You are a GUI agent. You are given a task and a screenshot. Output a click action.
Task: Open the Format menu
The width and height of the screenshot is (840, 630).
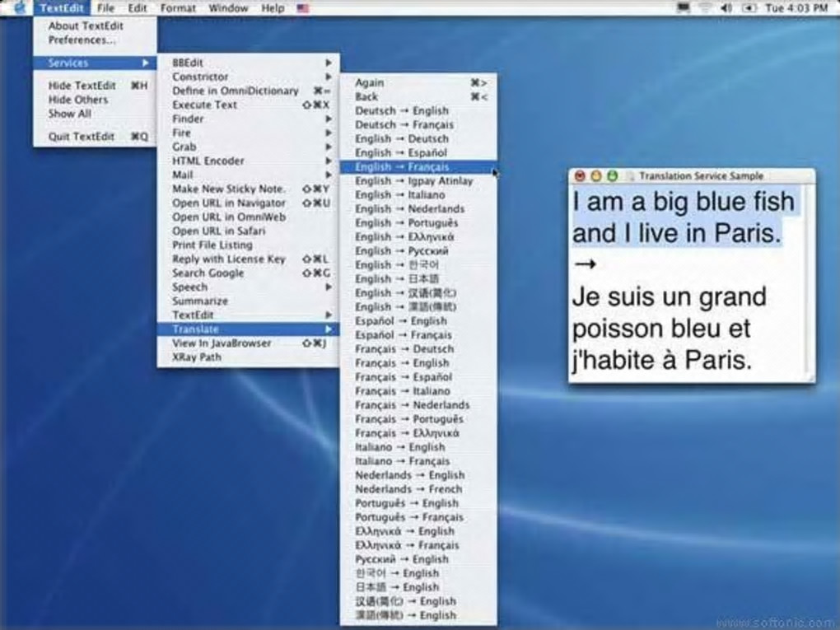(178, 8)
